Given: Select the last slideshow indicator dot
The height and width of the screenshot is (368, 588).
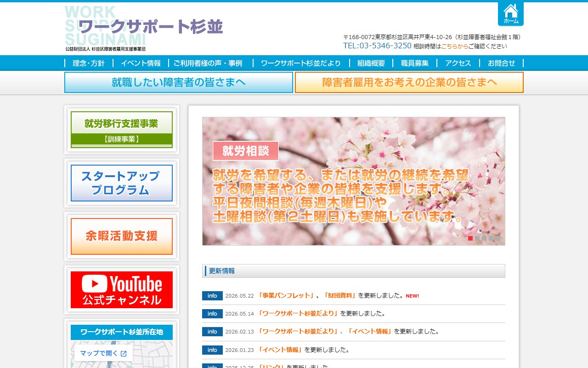Looking at the screenshot, I should point(498,238).
